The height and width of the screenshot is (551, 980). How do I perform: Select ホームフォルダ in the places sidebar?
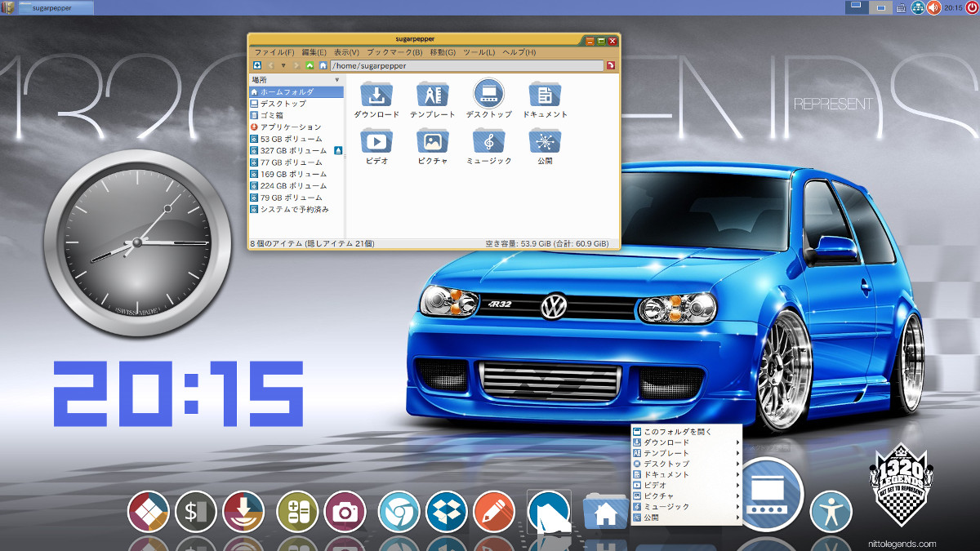pyautogui.click(x=296, y=92)
